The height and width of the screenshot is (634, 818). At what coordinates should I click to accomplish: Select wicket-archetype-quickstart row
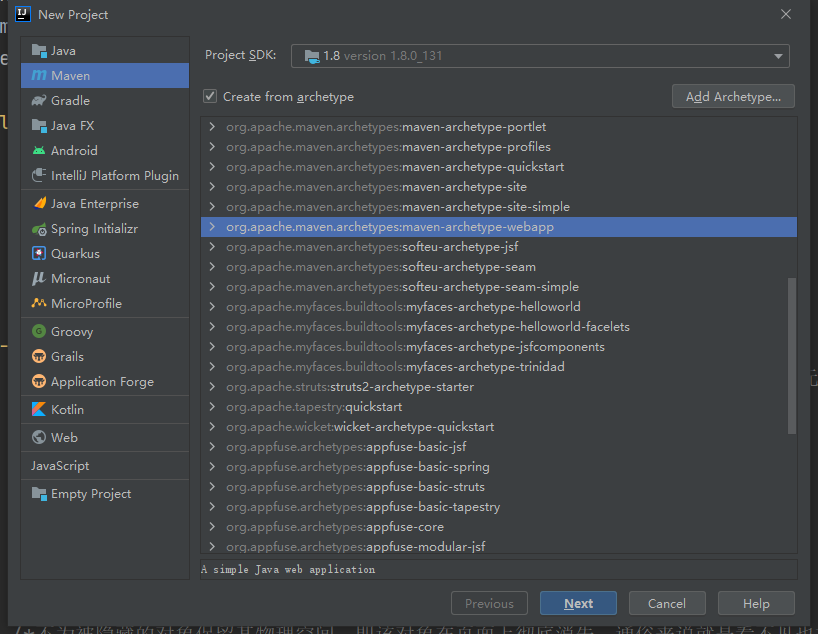[x=499, y=427]
